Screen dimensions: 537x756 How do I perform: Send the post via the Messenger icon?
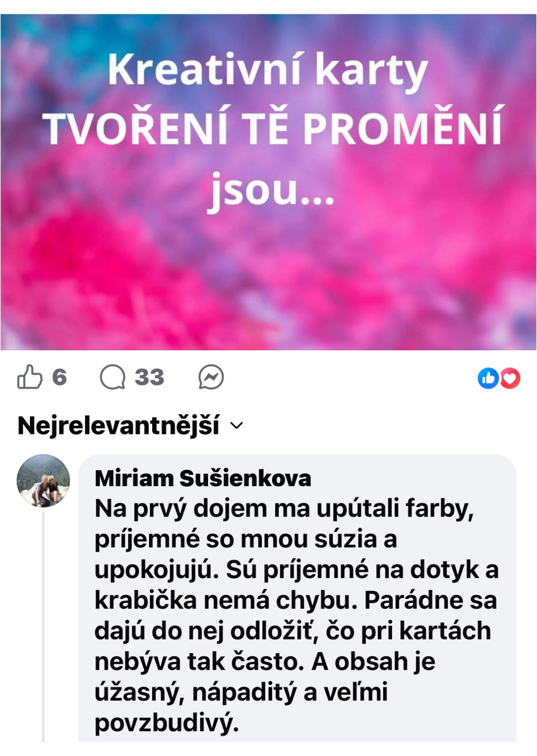point(211,377)
